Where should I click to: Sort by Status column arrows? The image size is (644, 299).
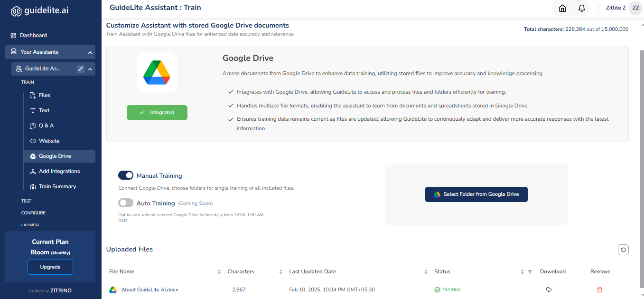(523, 272)
